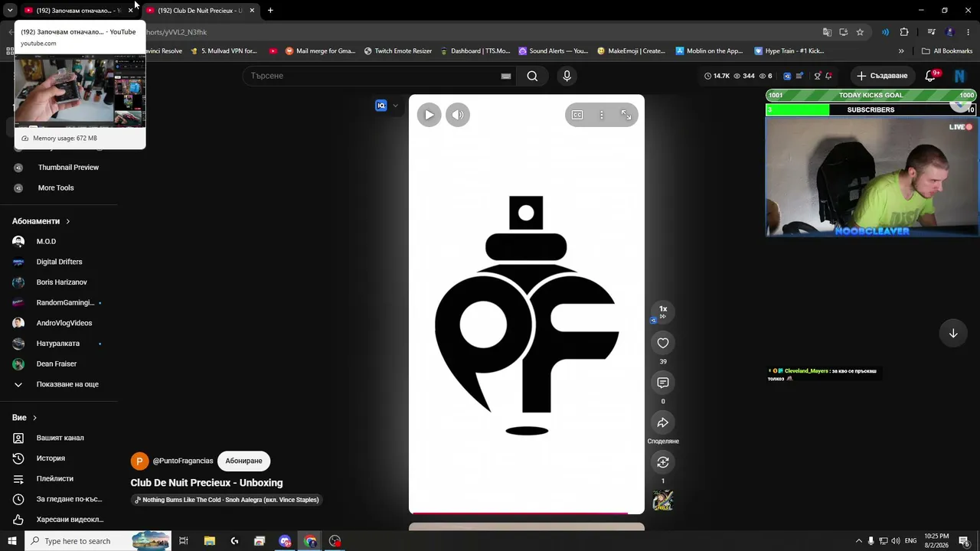Go to the next Short with down arrow
The width and height of the screenshot is (980, 551).
coord(953,333)
